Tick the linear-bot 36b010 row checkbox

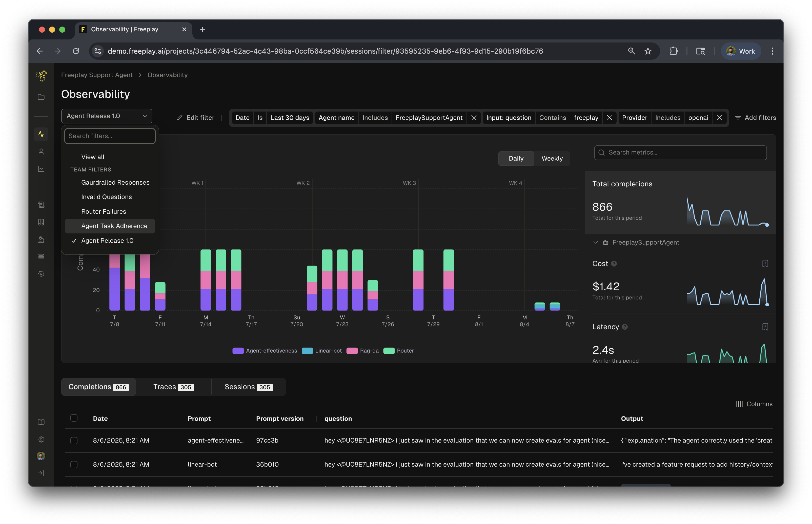click(74, 465)
